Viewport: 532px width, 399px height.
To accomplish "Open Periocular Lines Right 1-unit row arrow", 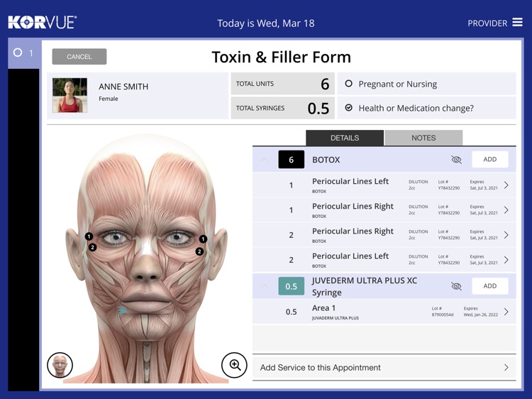I will 506,210.
